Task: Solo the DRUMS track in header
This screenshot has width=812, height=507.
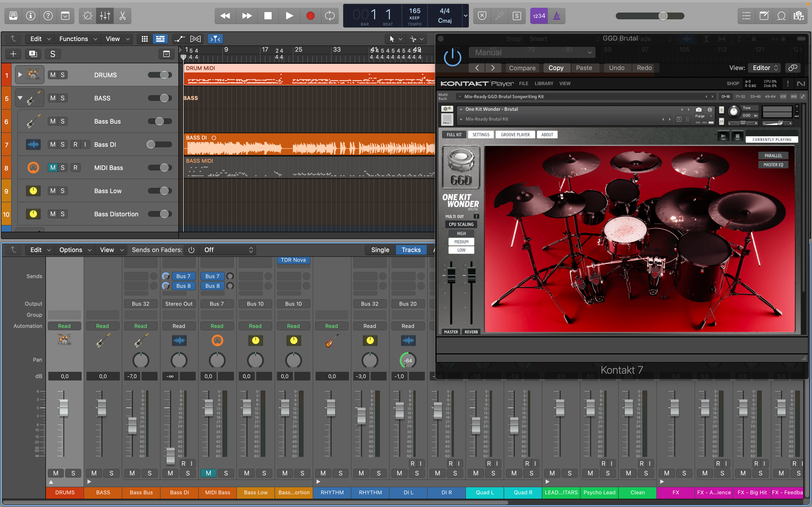Action: (62, 75)
